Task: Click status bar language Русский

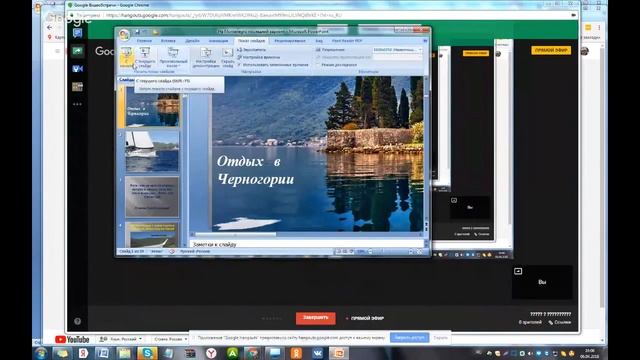Action: pos(195,251)
